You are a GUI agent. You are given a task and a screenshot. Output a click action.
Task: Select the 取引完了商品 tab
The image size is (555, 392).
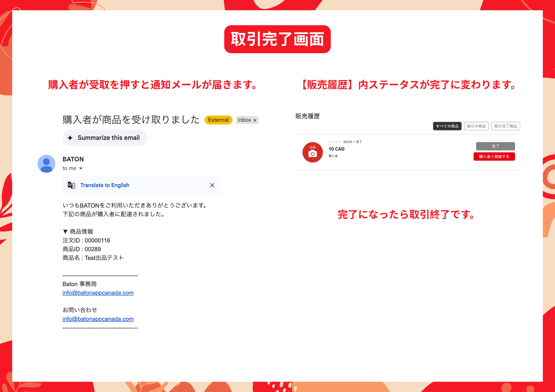click(x=506, y=126)
